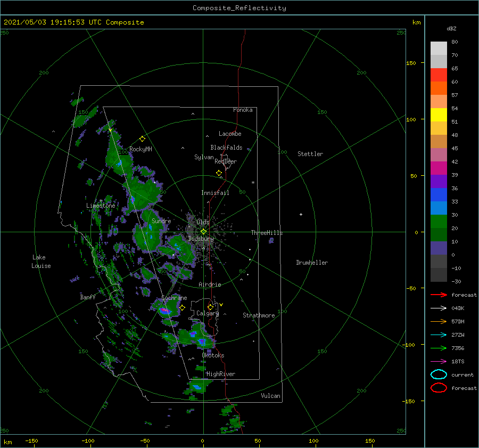Click the storm cell north of Okotoks
The image size is (479, 448).
click(201, 341)
